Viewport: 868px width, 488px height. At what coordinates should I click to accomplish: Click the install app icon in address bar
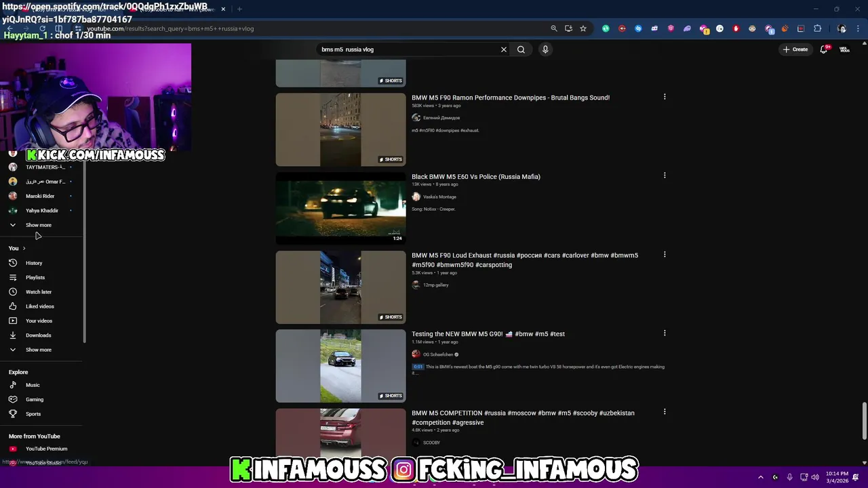click(x=568, y=28)
